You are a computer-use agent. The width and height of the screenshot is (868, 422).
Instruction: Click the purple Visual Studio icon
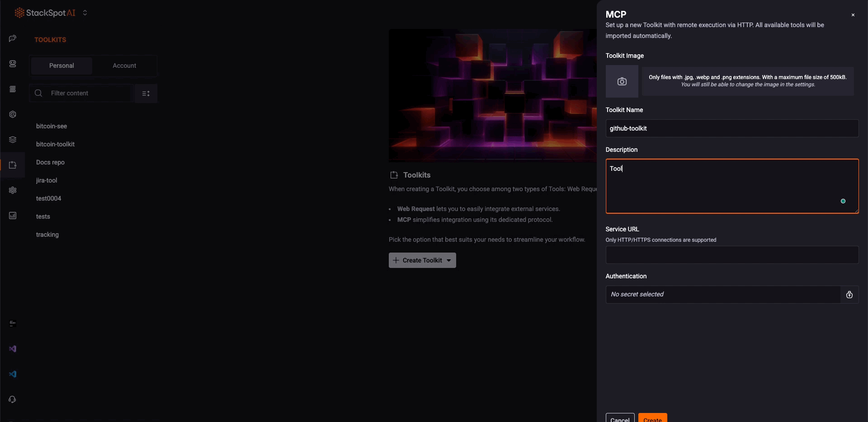tap(13, 349)
